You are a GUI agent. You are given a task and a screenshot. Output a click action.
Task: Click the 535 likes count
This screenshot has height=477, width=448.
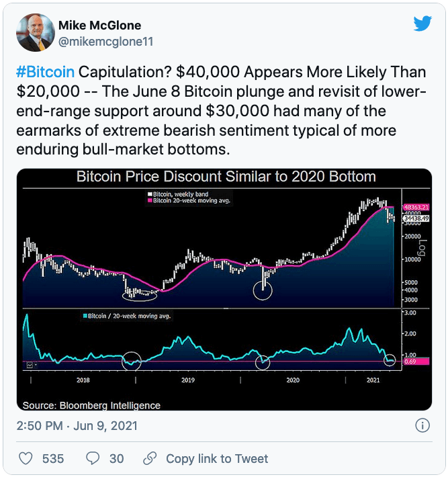[x=53, y=458]
